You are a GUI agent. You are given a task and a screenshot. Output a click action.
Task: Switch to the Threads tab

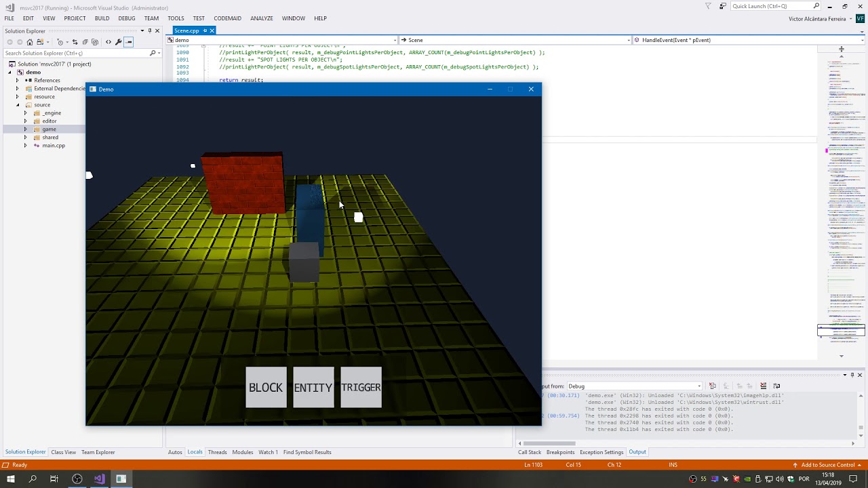coord(217,452)
